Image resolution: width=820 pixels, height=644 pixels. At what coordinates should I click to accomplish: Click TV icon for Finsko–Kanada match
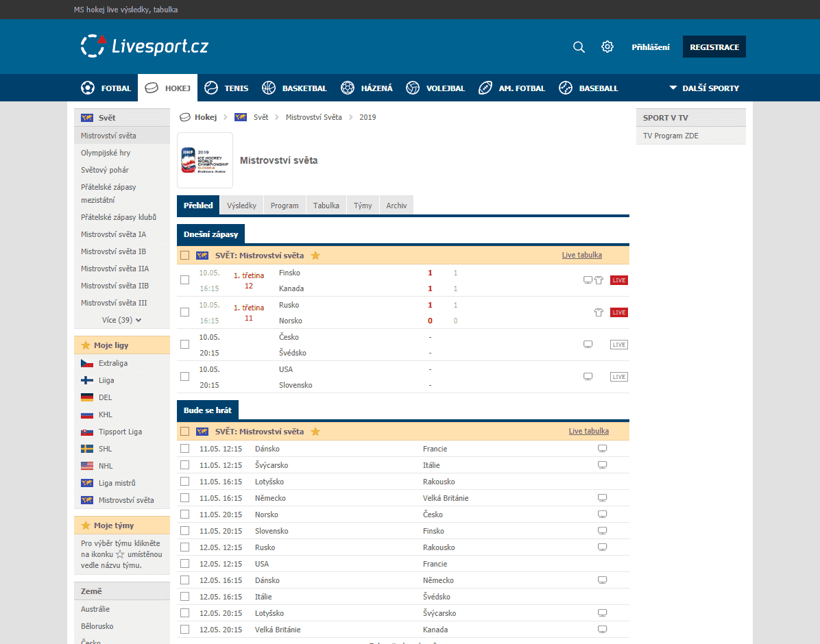click(x=588, y=280)
